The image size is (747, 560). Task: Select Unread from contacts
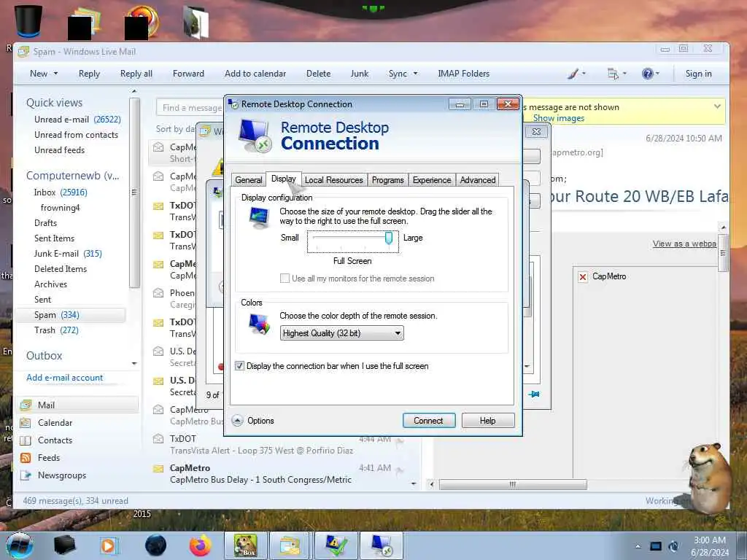pyautogui.click(x=76, y=135)
